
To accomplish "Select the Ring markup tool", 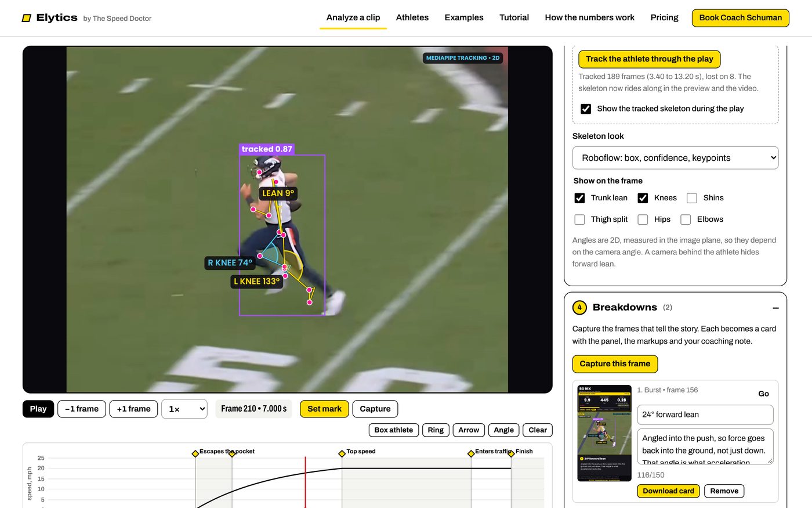I will click(436, 430).
